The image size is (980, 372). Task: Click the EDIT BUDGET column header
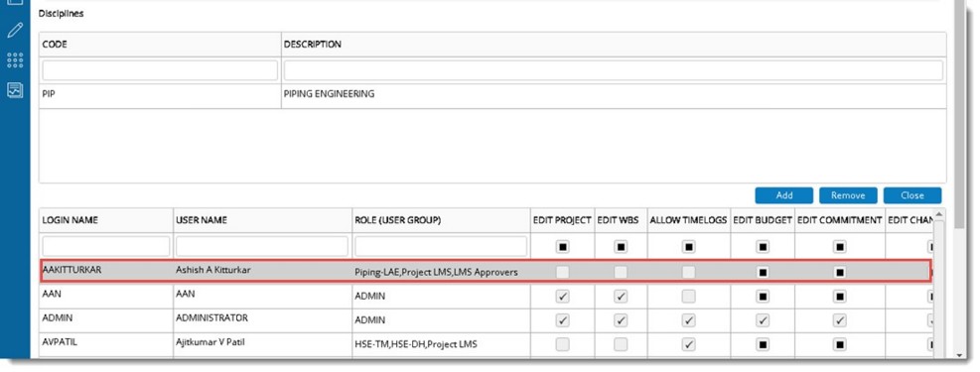point(763,220)
